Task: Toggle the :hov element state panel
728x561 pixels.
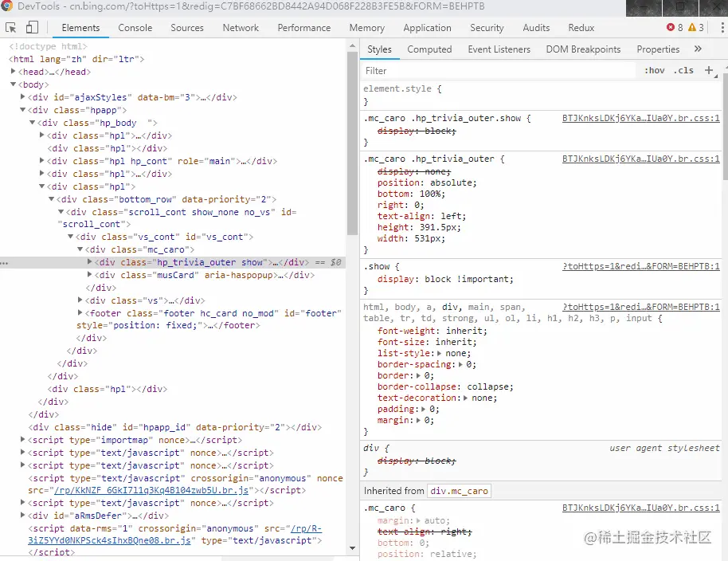Action: pyautogui.click(x=654, y=71)
